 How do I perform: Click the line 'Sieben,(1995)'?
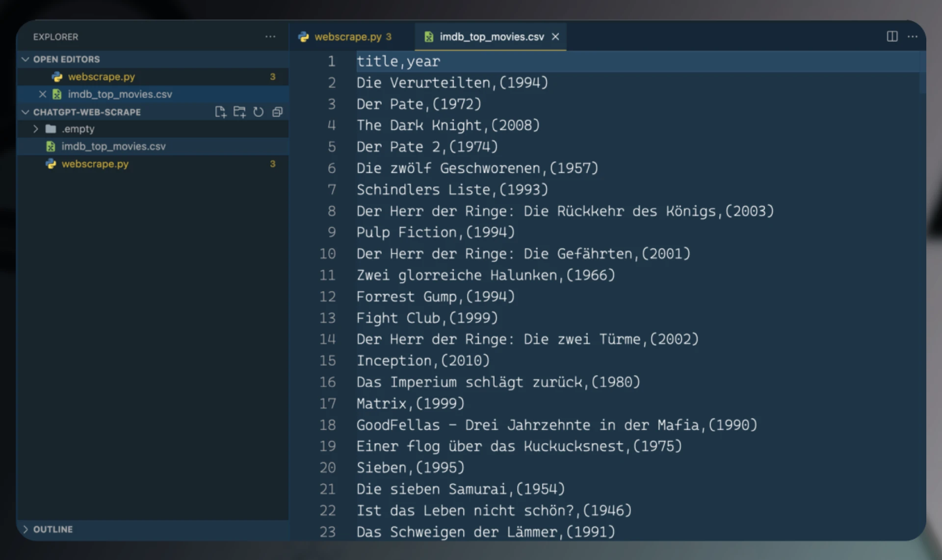tap(410, 468)
